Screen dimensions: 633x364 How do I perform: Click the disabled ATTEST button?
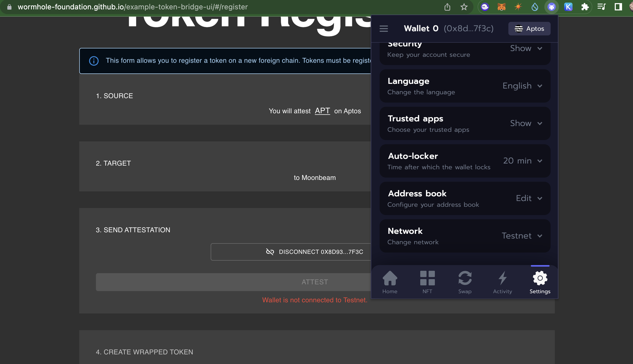(x=315, y=282)
